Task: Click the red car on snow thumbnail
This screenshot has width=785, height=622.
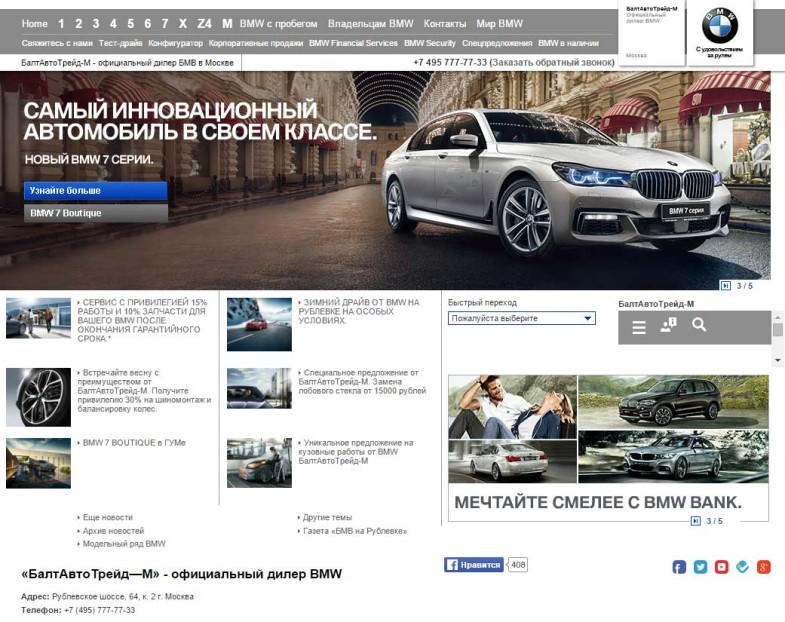Action: [259, 325]
